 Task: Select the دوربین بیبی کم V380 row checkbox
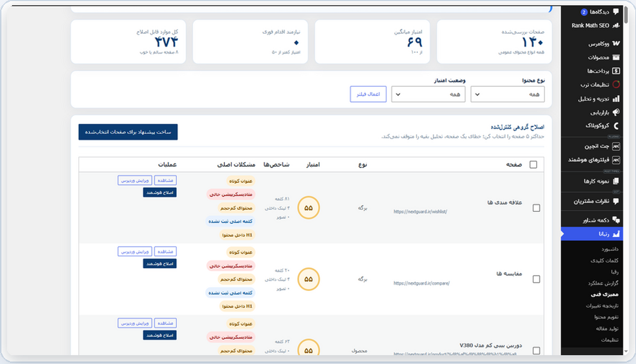pos(536,351)
